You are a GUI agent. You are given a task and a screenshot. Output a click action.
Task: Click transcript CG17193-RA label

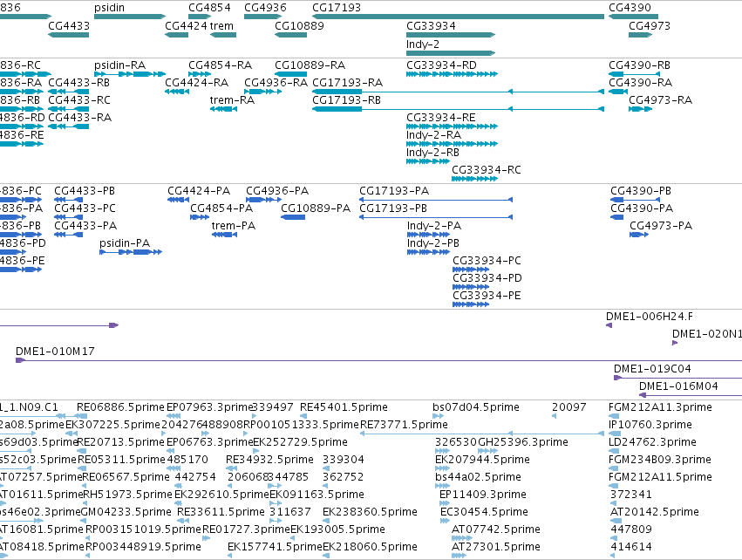347,83
